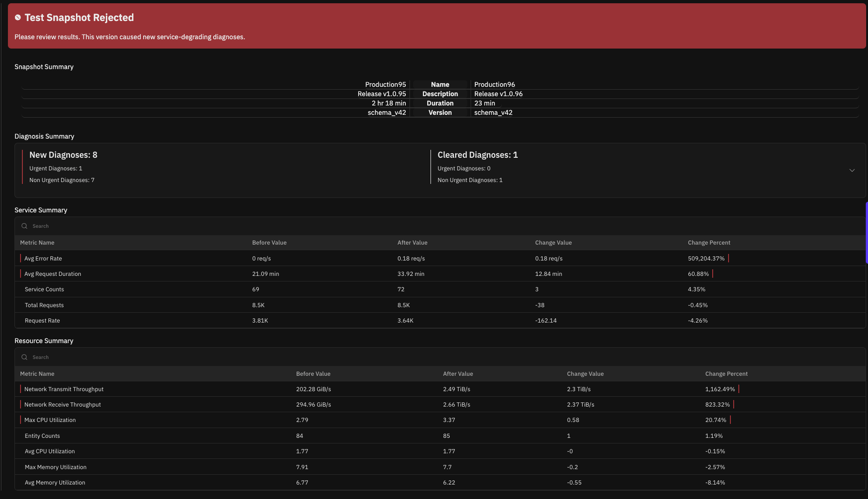Click the 2 hr 18 min duration
The height and width of the screenshot is (499, 868).
coord(389,103)
